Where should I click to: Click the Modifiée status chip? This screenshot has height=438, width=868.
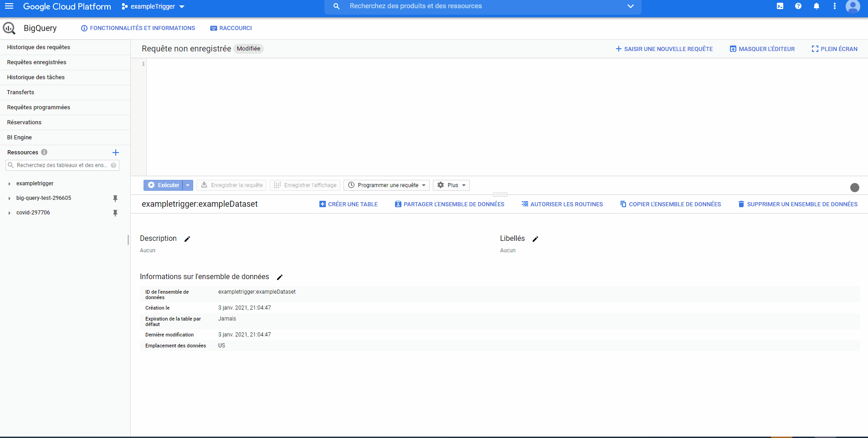click(249, 49)
